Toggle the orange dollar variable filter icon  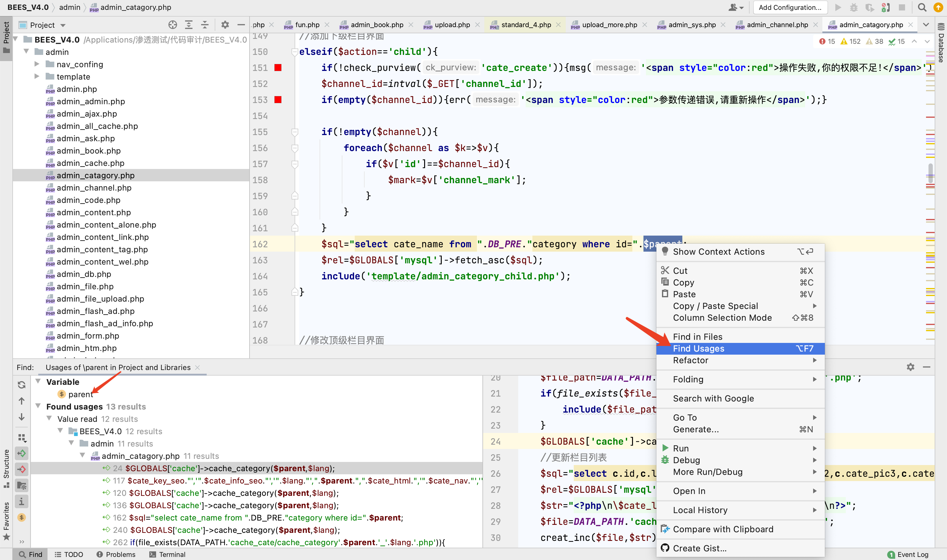click(x=22, y=517)
